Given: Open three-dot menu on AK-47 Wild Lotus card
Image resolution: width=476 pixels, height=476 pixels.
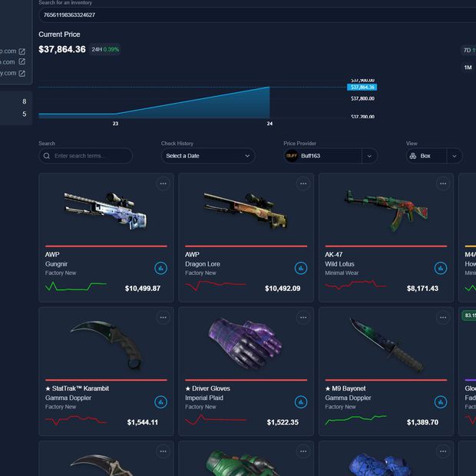Looking at the screenshot, I should (443, 183).
